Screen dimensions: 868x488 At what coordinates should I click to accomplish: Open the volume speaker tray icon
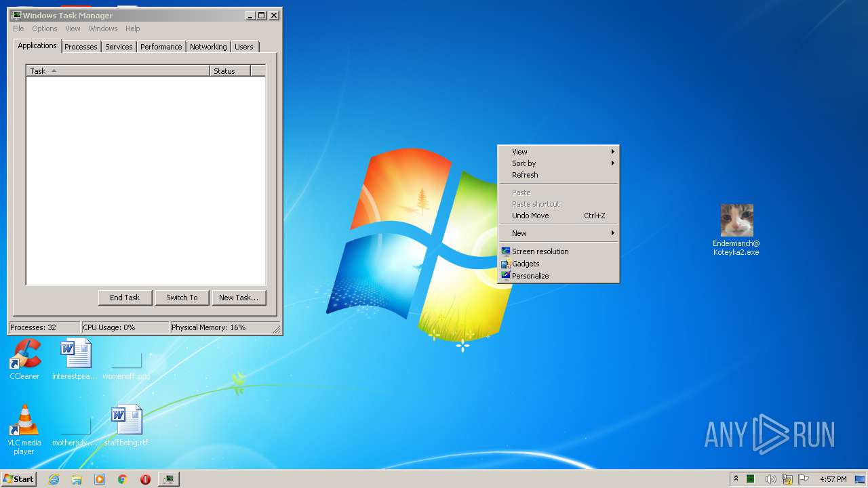pos(770,479)
